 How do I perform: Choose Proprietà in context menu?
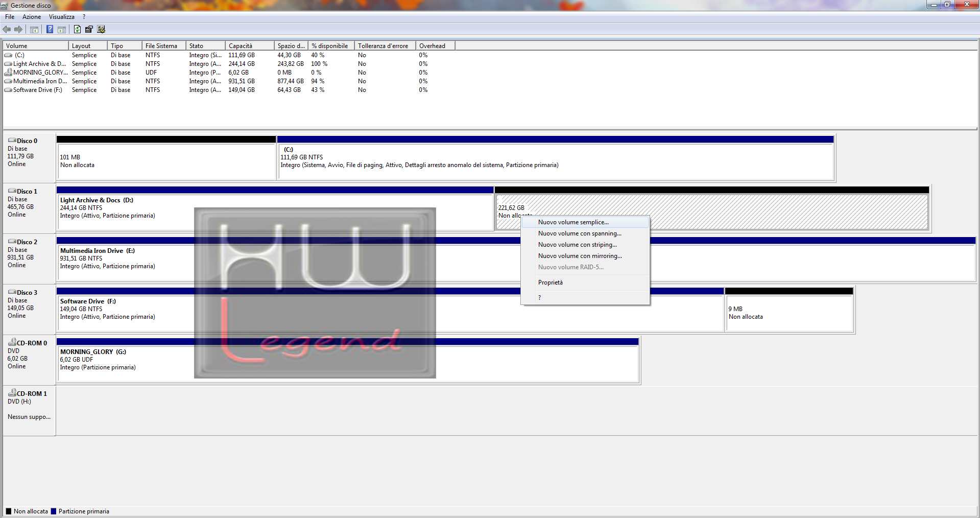coord(585,282)
